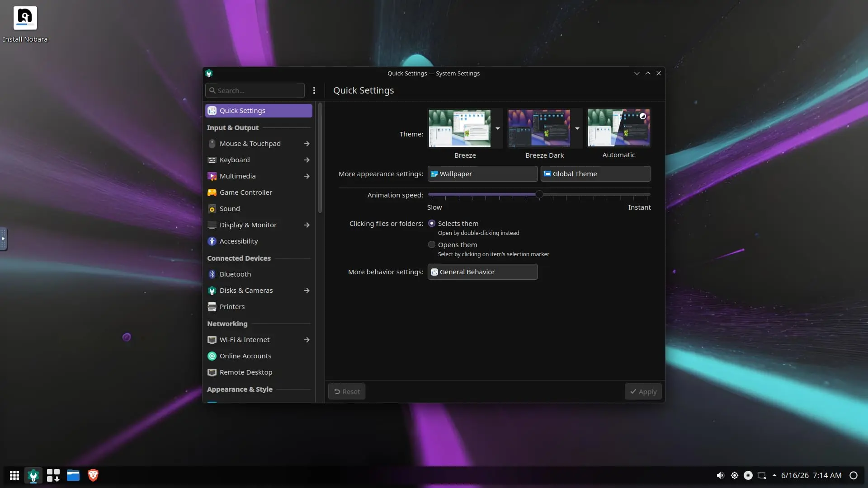Screen dimensions: 868x488
Task: Click the show desktop circle at taskbar end
Action: click(854, 475)
